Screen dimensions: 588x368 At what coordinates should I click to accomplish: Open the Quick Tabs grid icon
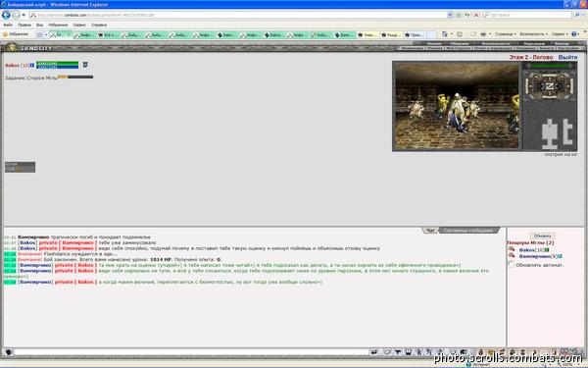tap(39, 34)
